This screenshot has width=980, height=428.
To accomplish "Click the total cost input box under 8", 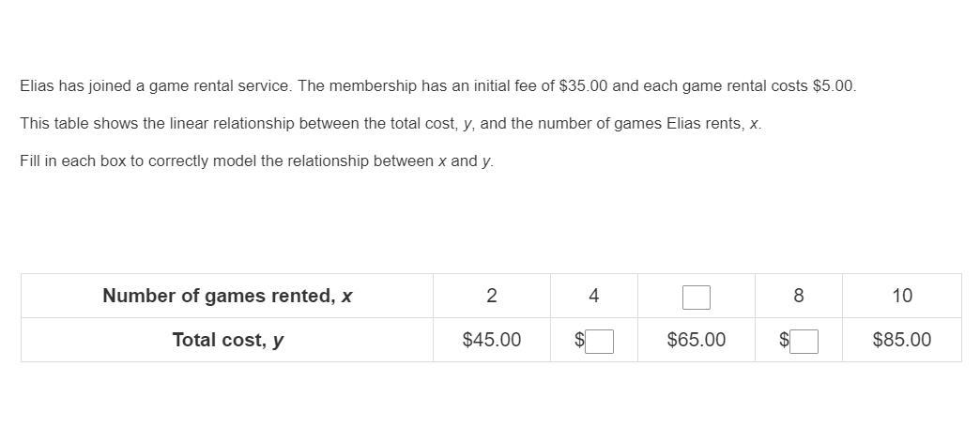I will (804, 341).
